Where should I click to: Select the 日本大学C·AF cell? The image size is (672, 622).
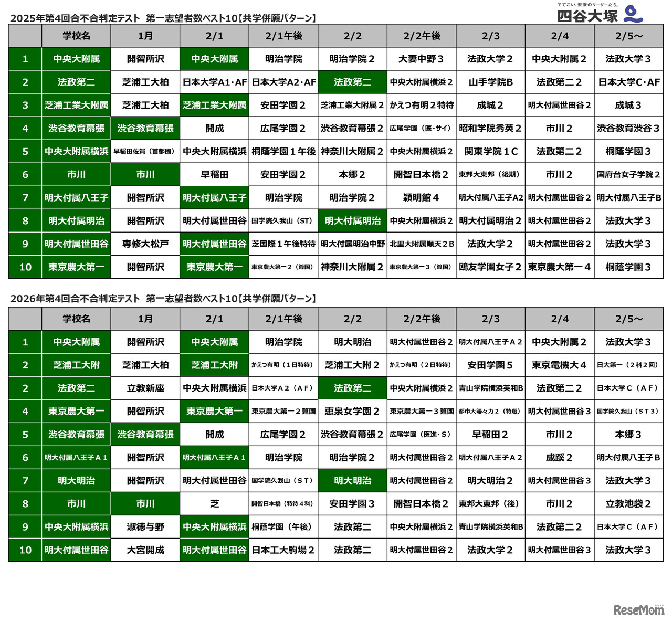(629, 82)
